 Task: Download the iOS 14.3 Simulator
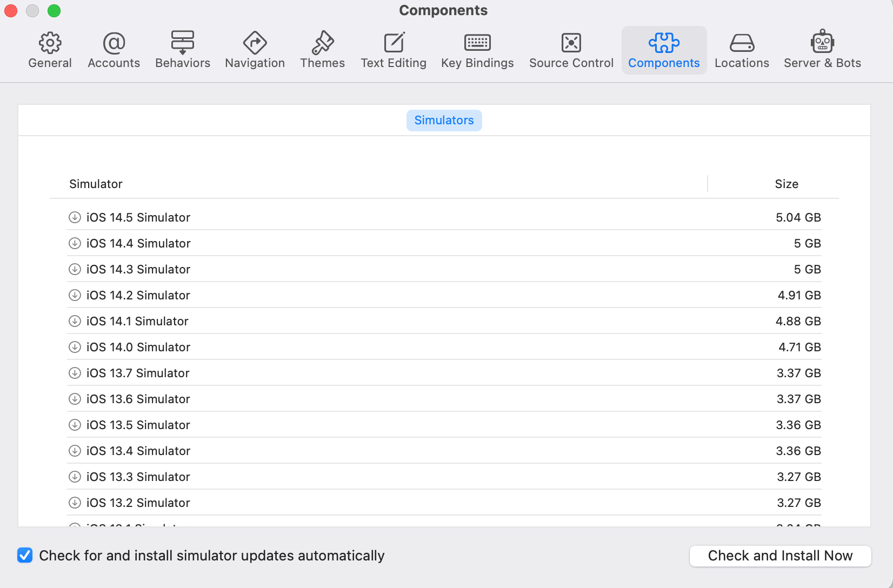point(75,269)
